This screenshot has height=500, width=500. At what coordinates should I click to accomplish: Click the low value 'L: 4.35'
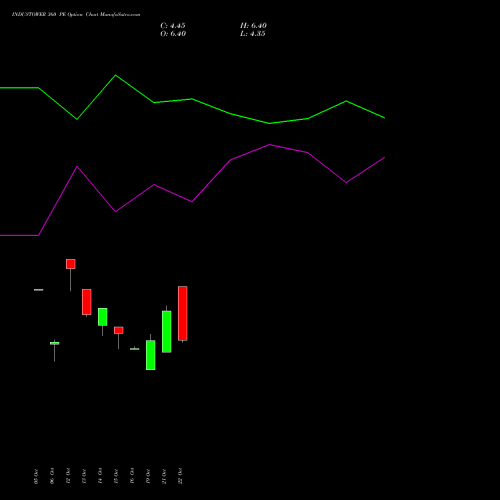coord(253,34)
